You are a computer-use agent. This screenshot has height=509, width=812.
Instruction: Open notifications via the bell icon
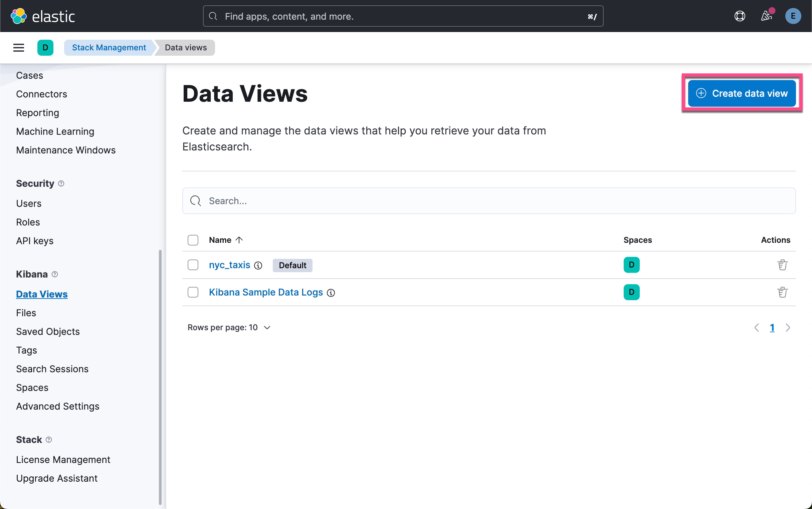tap(766, 16)
